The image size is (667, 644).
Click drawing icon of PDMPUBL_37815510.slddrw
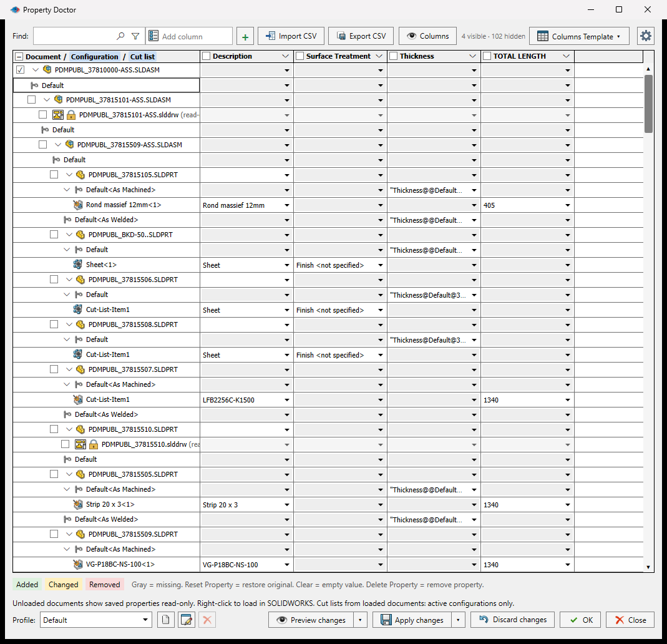80,444
